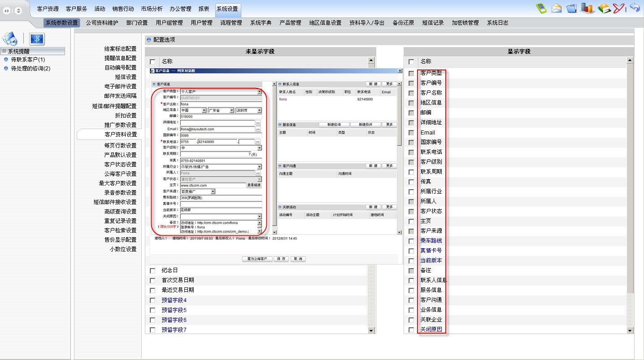
Task: Open the green phone icon in top toolbar
Action: click(541, 8)
